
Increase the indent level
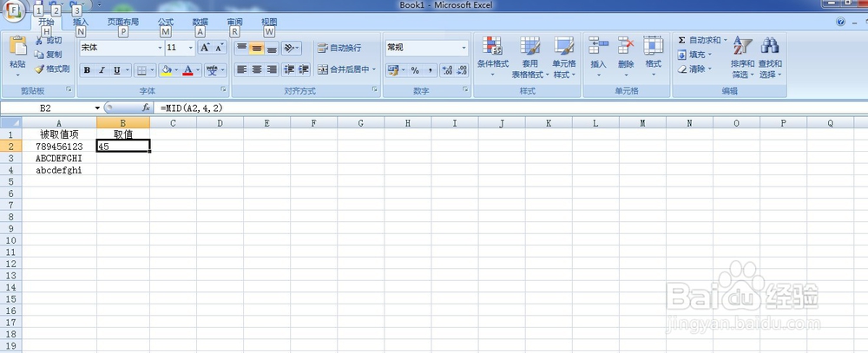coord(303,69)
